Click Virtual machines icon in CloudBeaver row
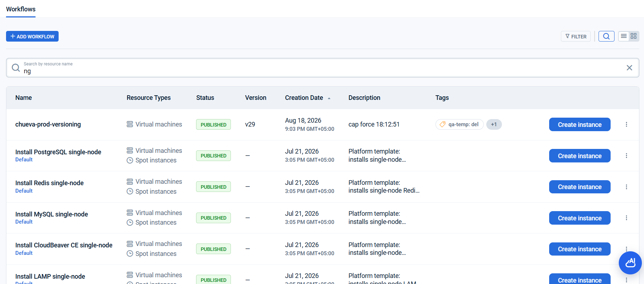The image size is (644, 284). tap(130, 244)
